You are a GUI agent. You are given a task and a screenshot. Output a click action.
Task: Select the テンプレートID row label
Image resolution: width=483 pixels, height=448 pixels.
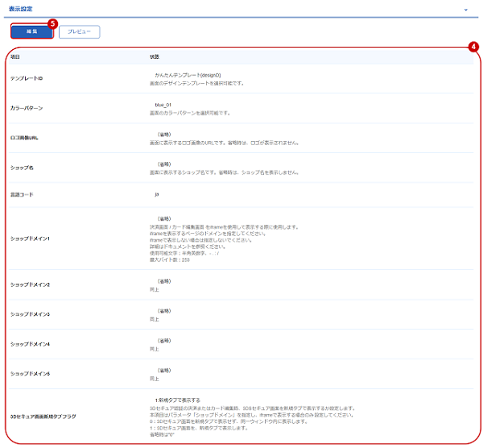[x=27, y=78]
